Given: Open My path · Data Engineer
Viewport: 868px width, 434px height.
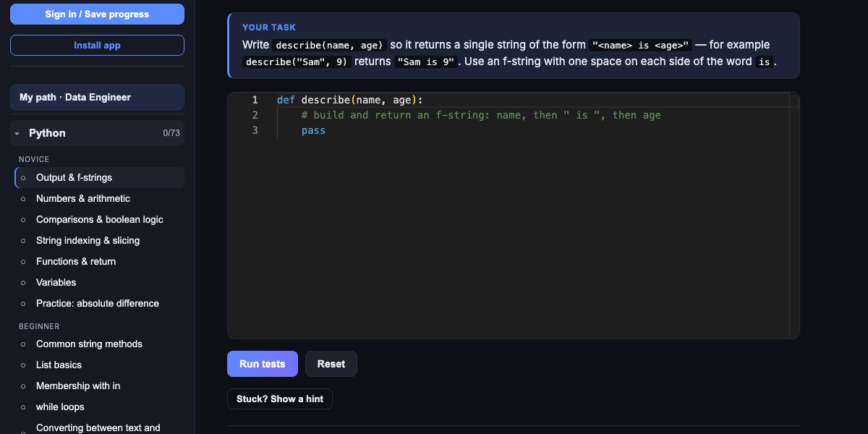Looking at the screenshot, I should (97, 97).
